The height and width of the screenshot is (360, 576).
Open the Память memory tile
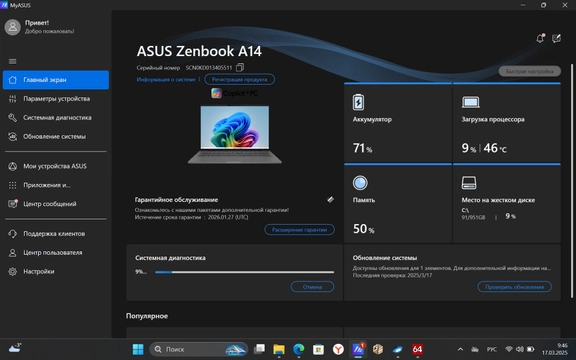[x=398, y=204]
